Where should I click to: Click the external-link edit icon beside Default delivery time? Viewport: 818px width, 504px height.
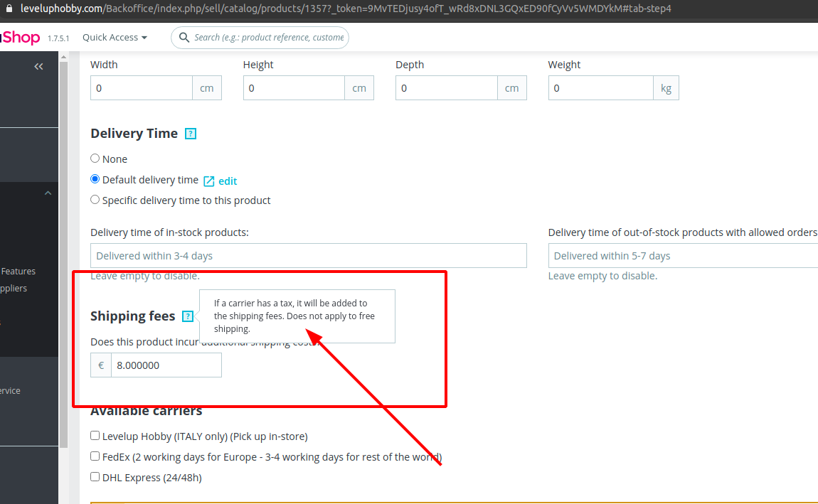point(208,181)
